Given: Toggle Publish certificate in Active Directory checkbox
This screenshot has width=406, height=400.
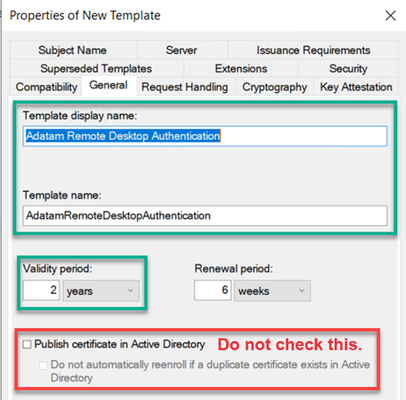Looking at the screenshot, I should tap(27, 344).
